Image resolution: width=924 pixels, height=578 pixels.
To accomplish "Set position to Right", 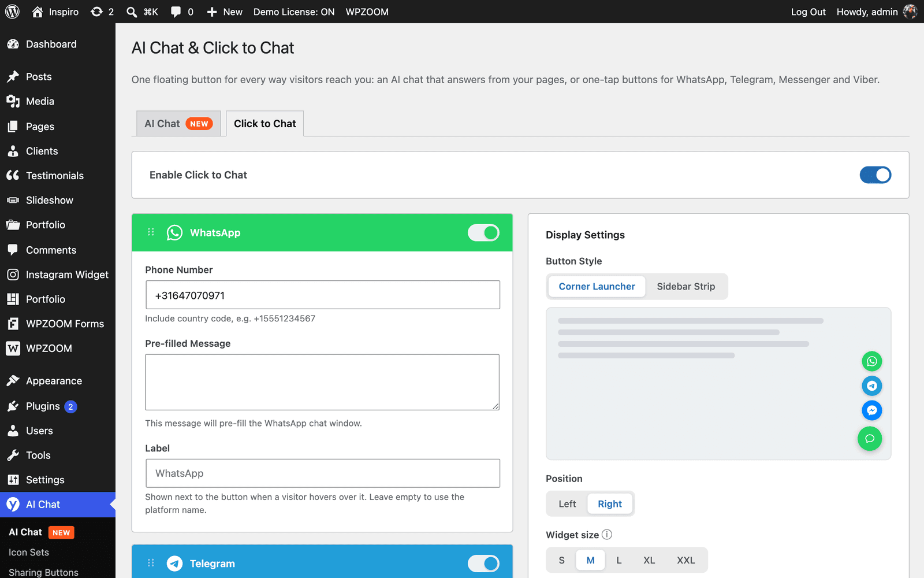I will [610, 504].
